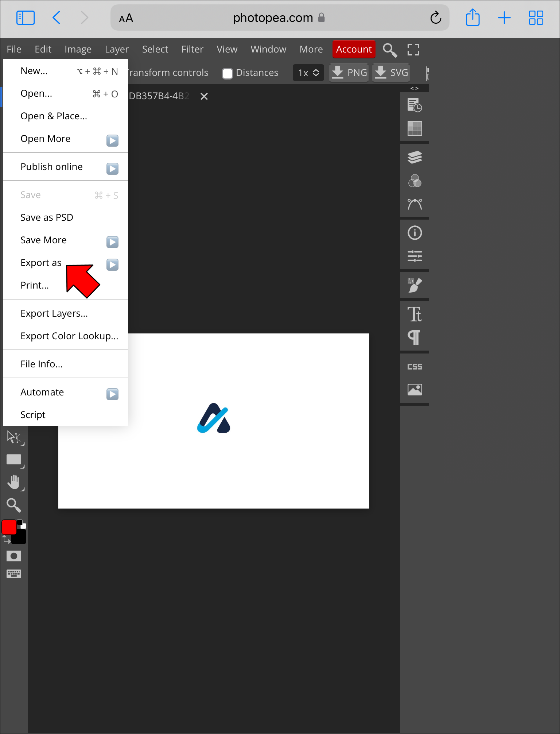Screen dimensions: 560x734
Task: Expand the Publish online submenu
Action: coord(112,169)
